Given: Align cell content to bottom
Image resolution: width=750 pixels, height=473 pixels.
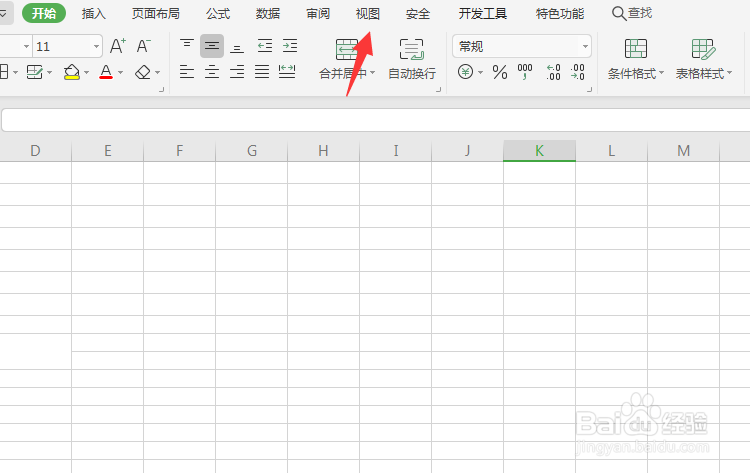Looking at the screenshot, I should (x=237, y=47).
